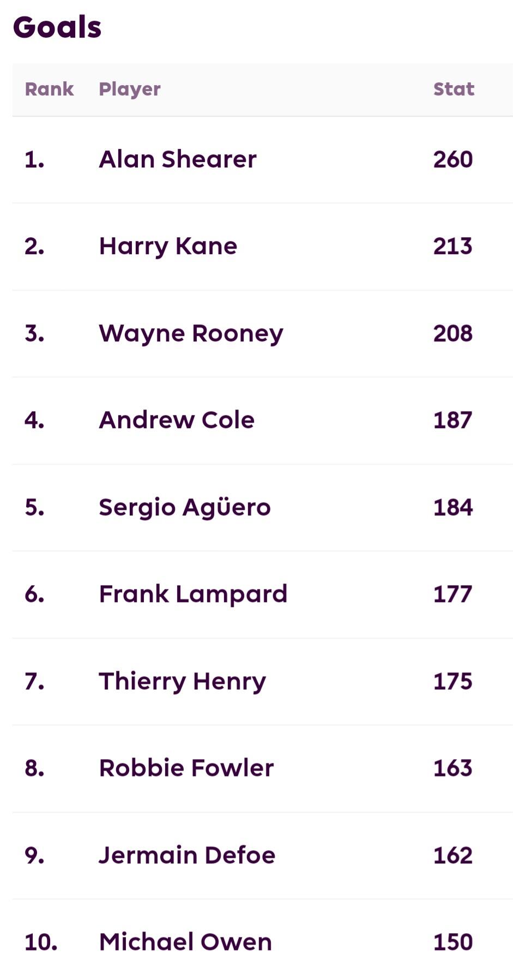513x980 pixels.
Task: Select the rank 10 number
Action: (x=41, y=942)
